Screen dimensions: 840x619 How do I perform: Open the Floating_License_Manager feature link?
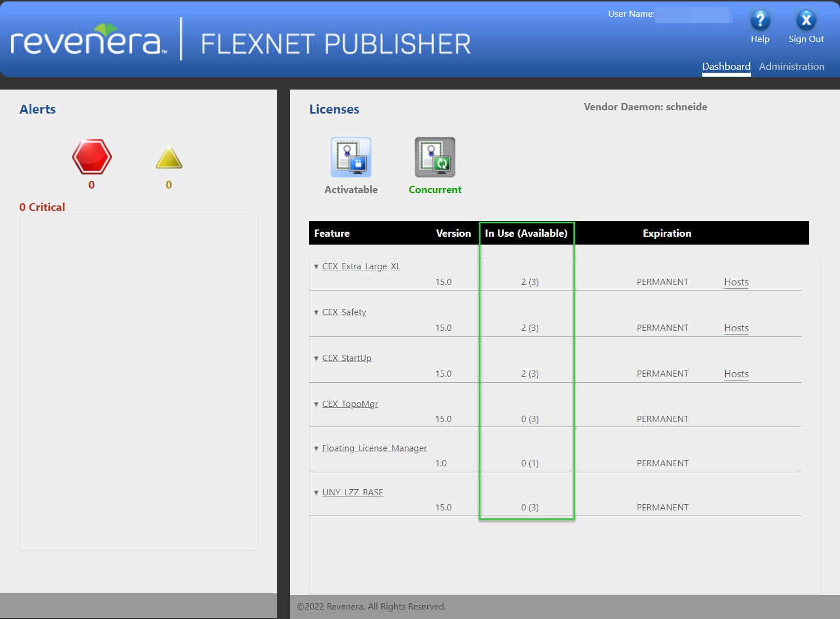tap(374, 448)
